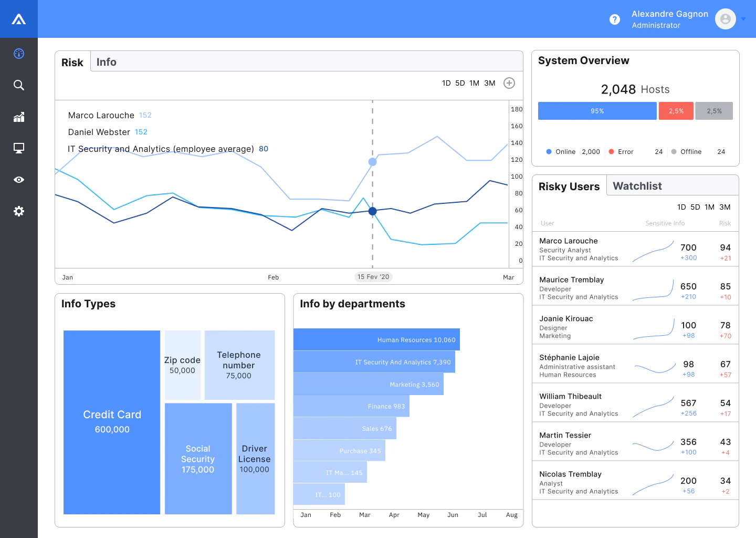The width and height of the screenshot is (756, 538).
Task: Click the blue 95% online hosts bar
Action: (597, 111)
